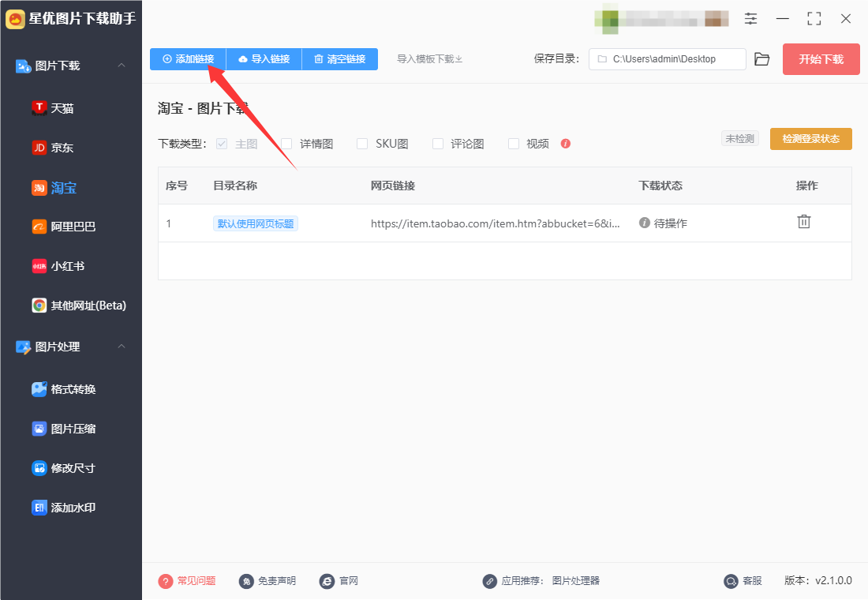Screen dimensions: 868x600
Task: Enable the SKU图 checkbox
Action: (x=362, y=144)
